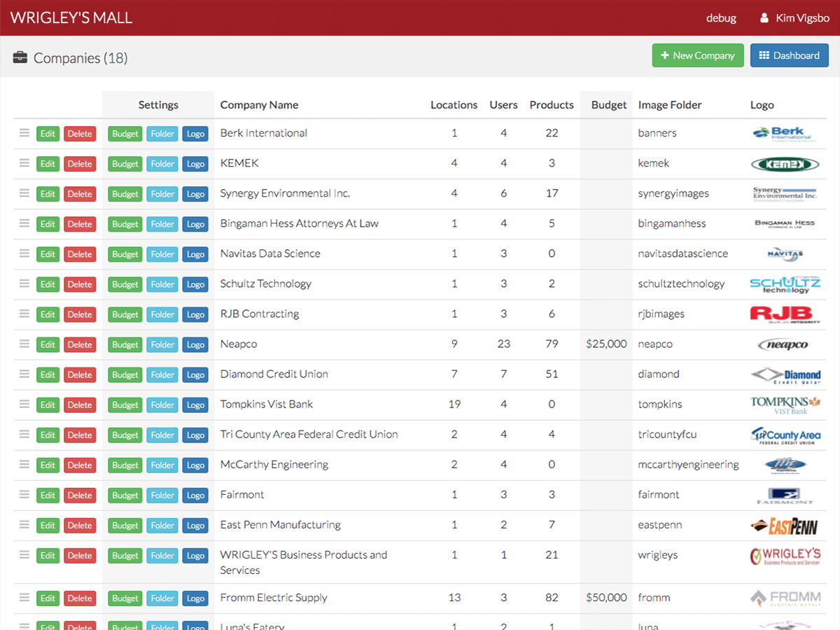Click the user icon beside Kim Vigsbo
The width and height of the screenshot is (840, 630).
[764, 18]
